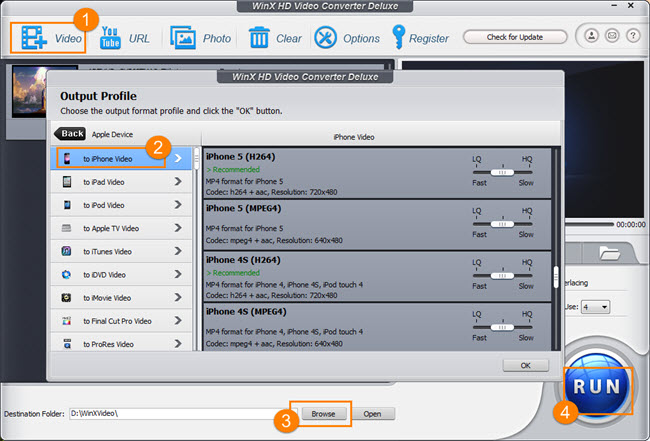Image resolution: width=650 pixels, height=441 pixels.
Task: Click the iPad device icon in list
Action: 67,182
